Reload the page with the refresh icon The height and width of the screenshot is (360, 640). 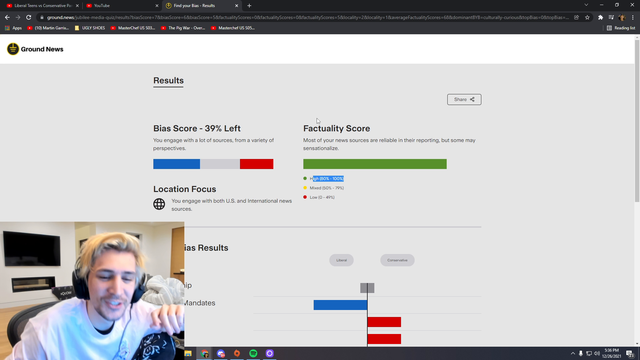coord(29,18)
